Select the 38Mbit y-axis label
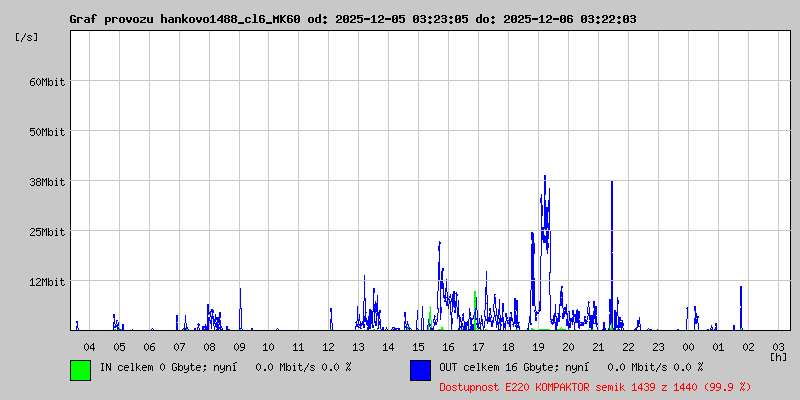This screenshot has width=800, height=400. pyautogui.click(x=46, y=182)
